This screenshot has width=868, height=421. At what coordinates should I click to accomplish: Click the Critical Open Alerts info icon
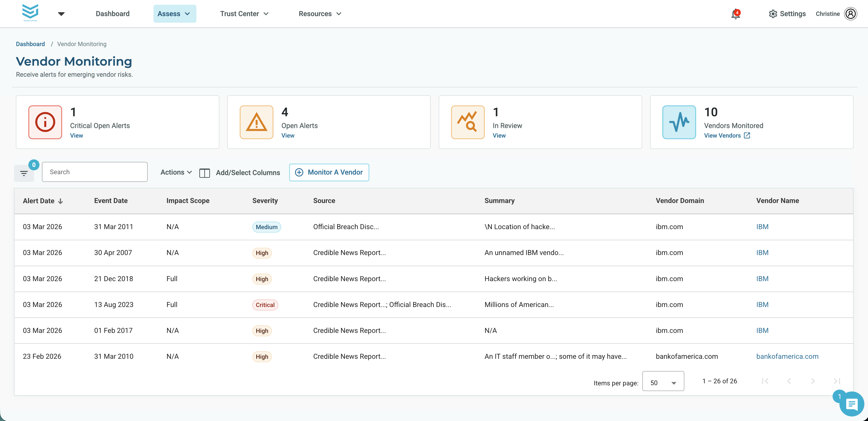tap(45, 122)
